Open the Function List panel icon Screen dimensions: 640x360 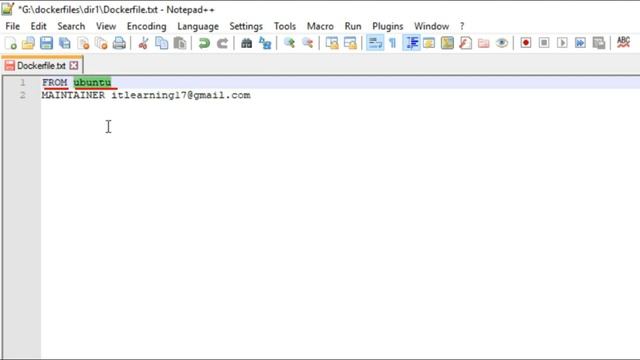[x=465, y=43]
